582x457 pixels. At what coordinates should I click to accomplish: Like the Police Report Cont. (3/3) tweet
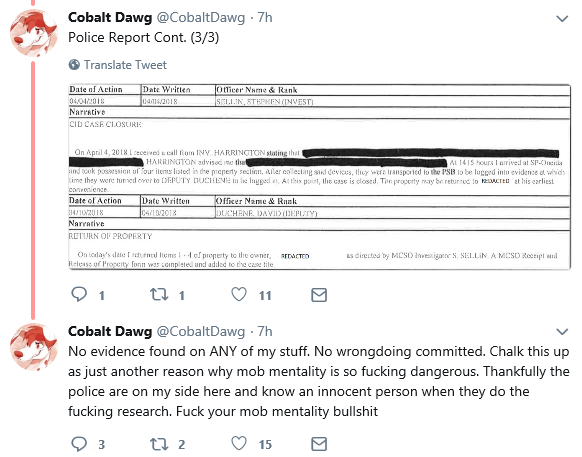pyautogui.click(x=239, y=295)
